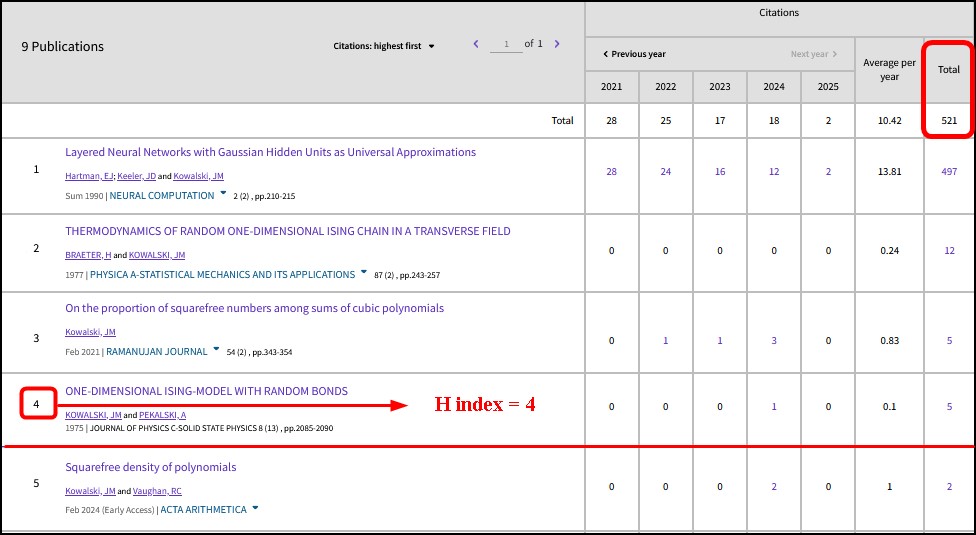The width and height of the screenshot is (976, 535).
Task: Expand the ACTA ARITHMETICA dropdown arrow
Action: (x=255, y=508)
